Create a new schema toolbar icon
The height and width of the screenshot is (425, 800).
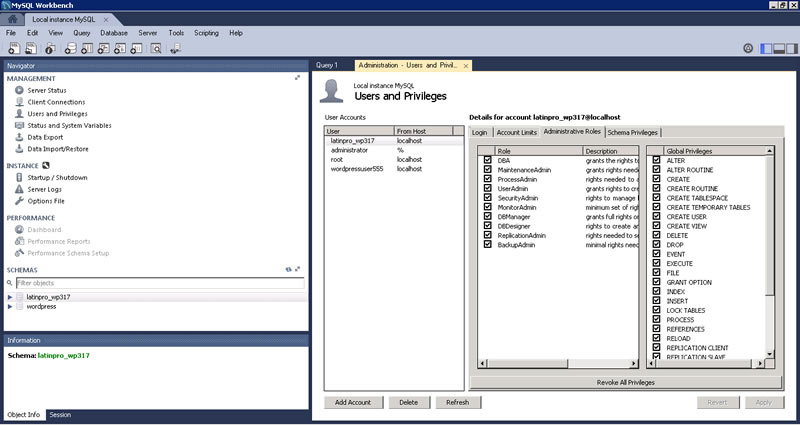70,48
